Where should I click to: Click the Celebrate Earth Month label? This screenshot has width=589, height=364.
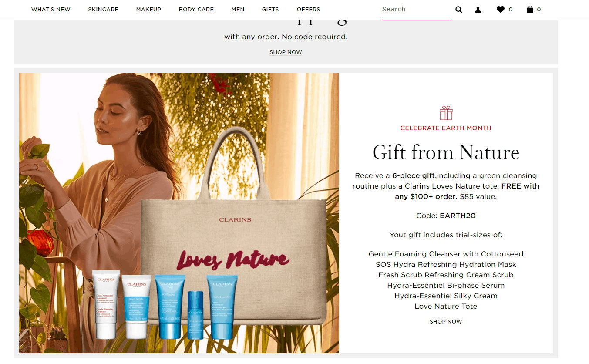click(x=446, y=128)
